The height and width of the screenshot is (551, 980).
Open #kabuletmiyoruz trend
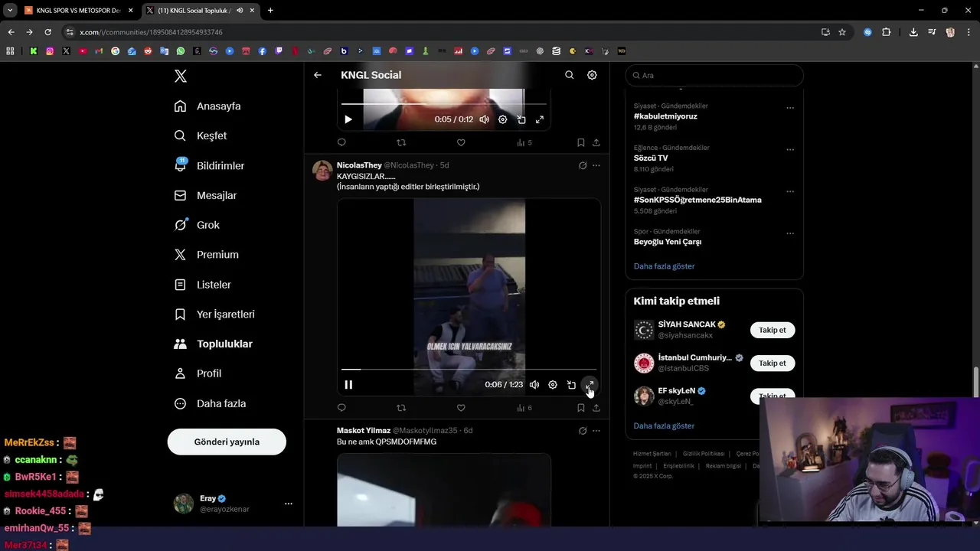(665, 116)
